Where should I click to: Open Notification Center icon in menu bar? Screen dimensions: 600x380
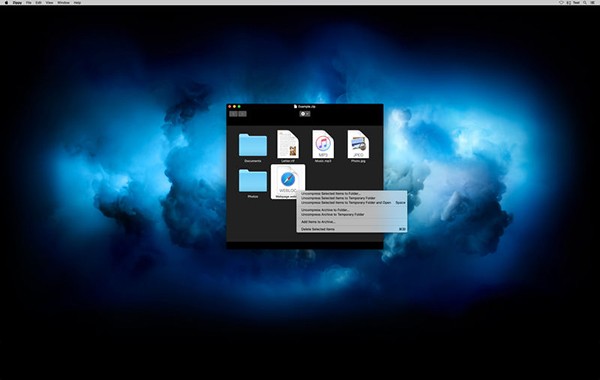click(593, 2)
